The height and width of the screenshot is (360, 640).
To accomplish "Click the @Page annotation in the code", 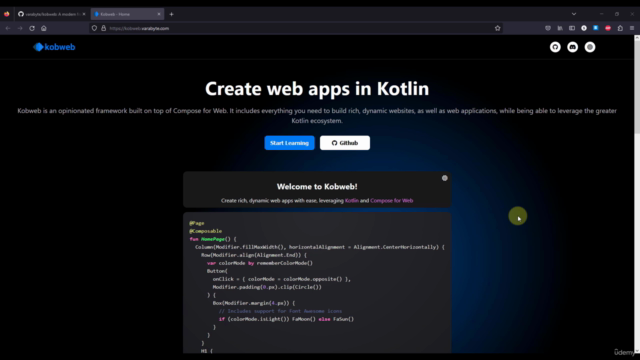I will [197, 223].
